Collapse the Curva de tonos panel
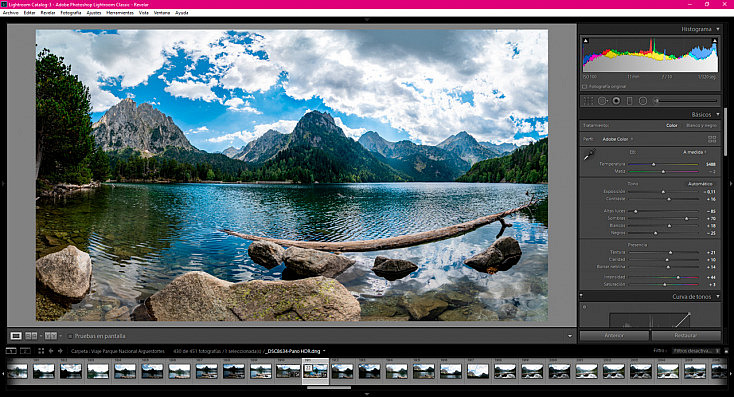The height and width of the screenshot is (397, 734). coord(718,296)
